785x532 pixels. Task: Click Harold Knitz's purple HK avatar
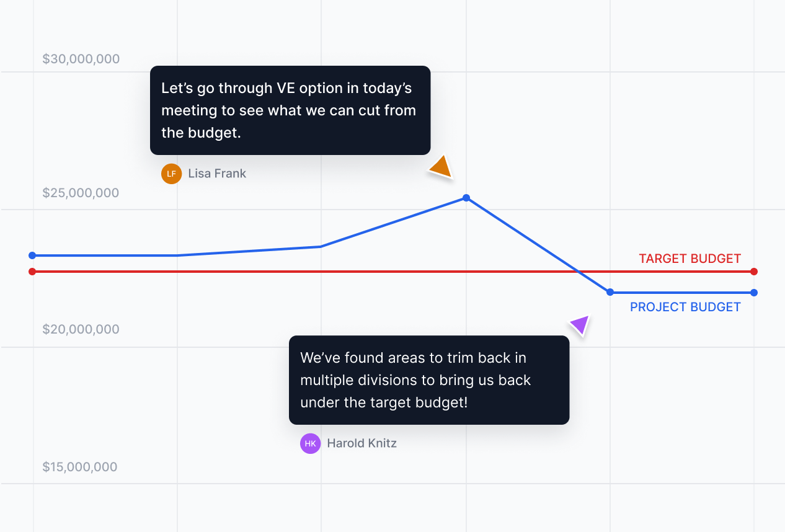[310, 443]
